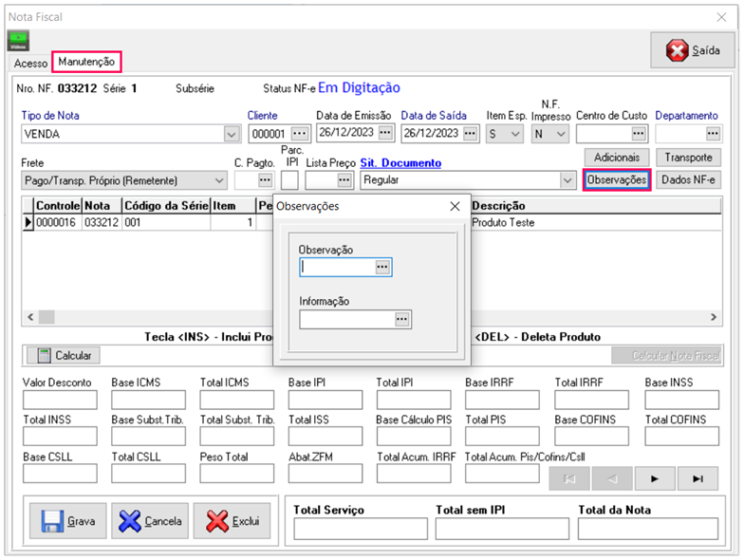The width and height of the screenshot is (744, 560).
Task: Open the Data de Emissão date picker
Action: point(384,133)
